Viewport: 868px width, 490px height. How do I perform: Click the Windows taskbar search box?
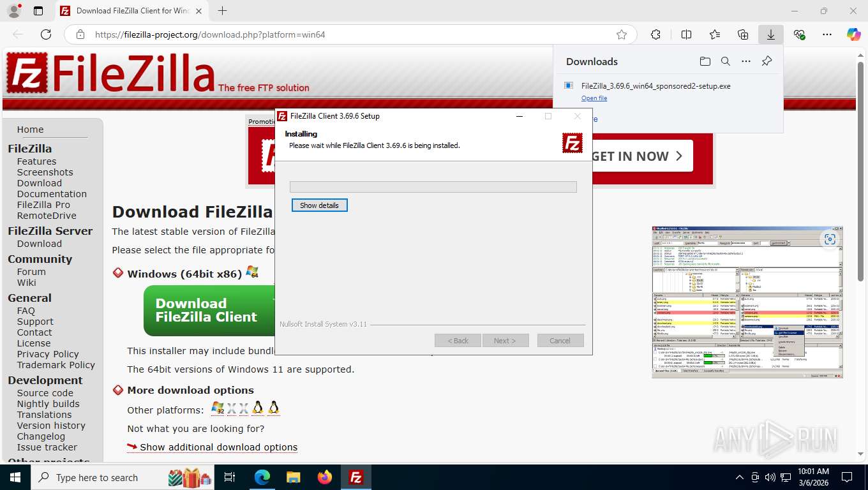tap(123, 477)
